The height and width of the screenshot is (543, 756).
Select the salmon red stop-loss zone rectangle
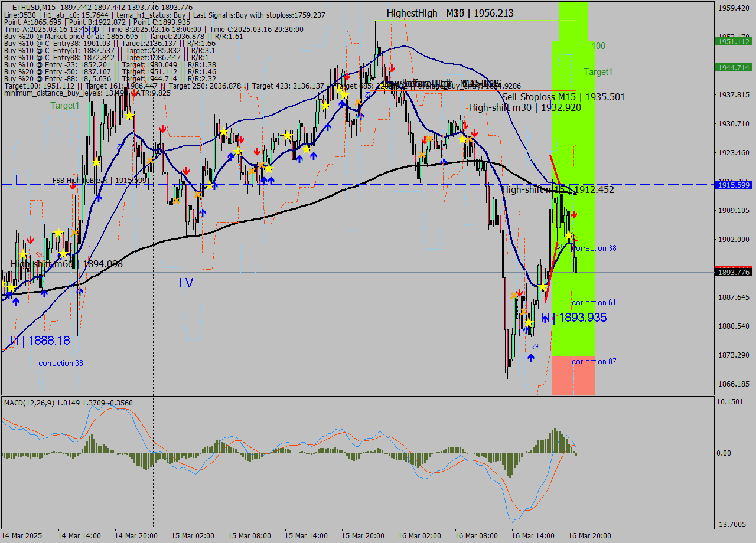tap(573, 375)
